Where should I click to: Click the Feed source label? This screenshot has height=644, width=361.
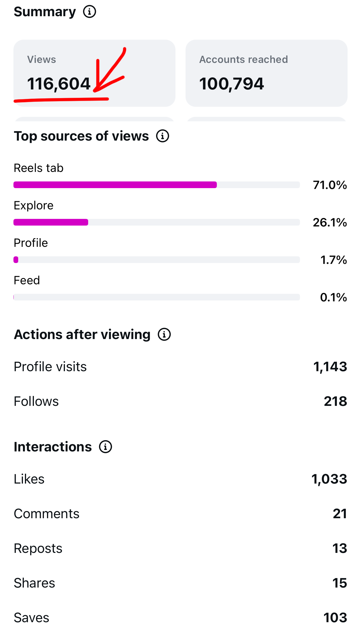pyautogui.click(x=27, y=280)
